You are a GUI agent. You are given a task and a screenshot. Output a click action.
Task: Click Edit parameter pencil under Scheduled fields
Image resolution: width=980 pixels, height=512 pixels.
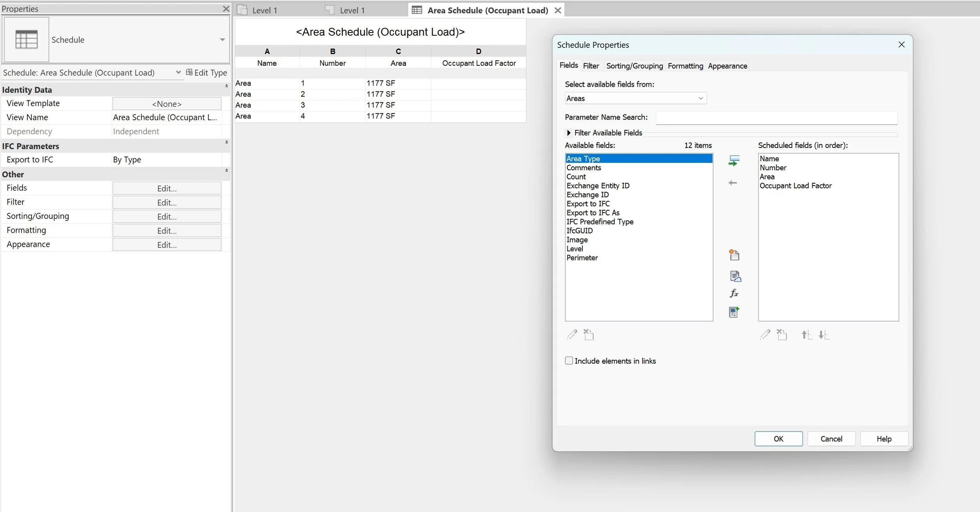[765, 334]
